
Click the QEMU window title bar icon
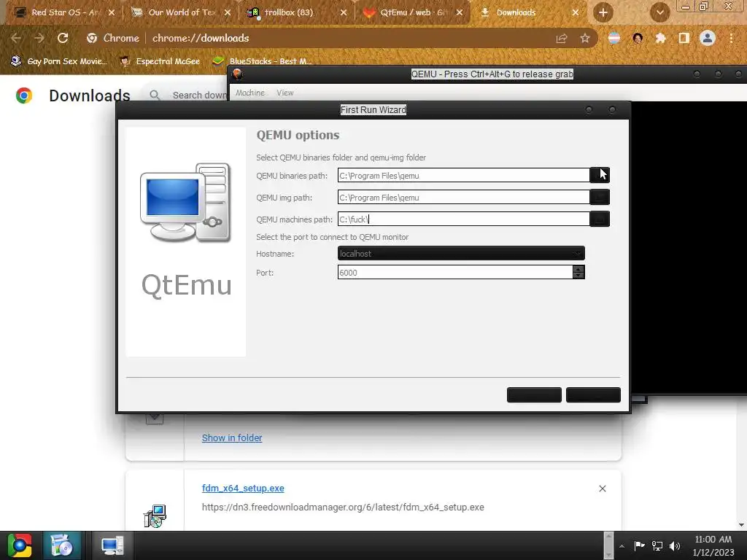tap(237, 74)
